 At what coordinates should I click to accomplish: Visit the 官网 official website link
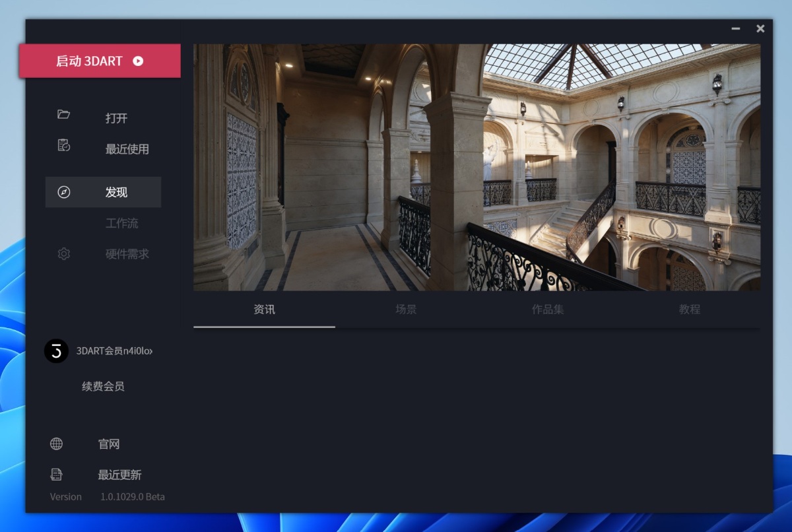(109, 444)
